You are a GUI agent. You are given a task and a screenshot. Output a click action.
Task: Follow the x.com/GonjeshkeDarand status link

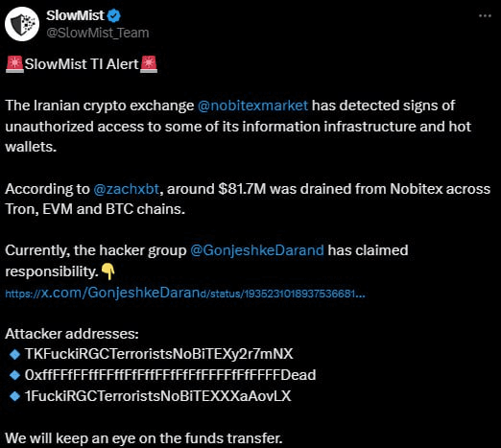click(185, 293)
